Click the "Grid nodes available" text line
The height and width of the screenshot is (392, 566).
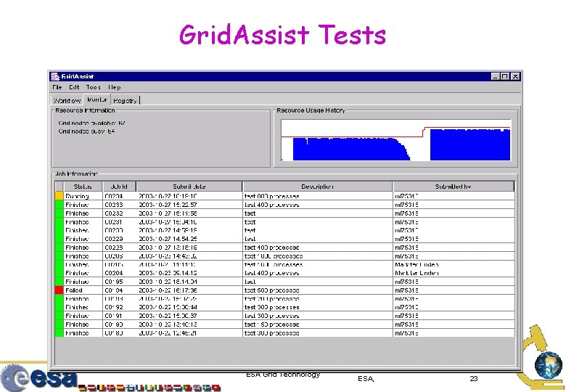coord(91,123)
